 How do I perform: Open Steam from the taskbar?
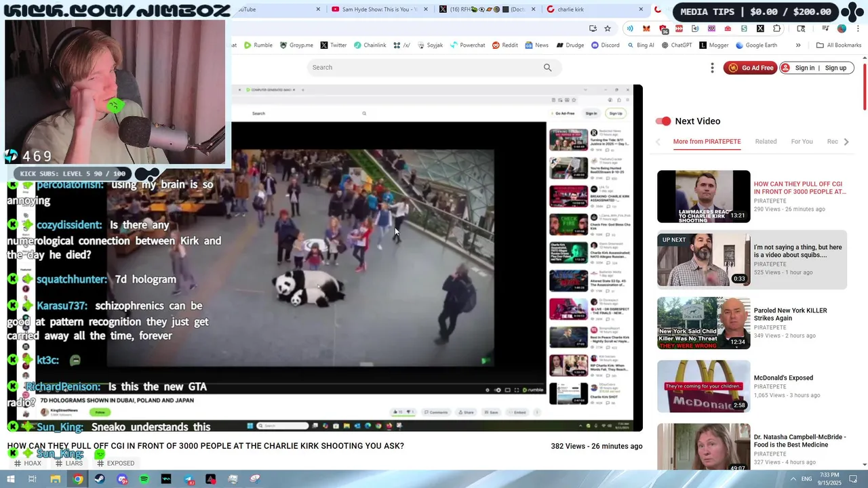[100, 479]
